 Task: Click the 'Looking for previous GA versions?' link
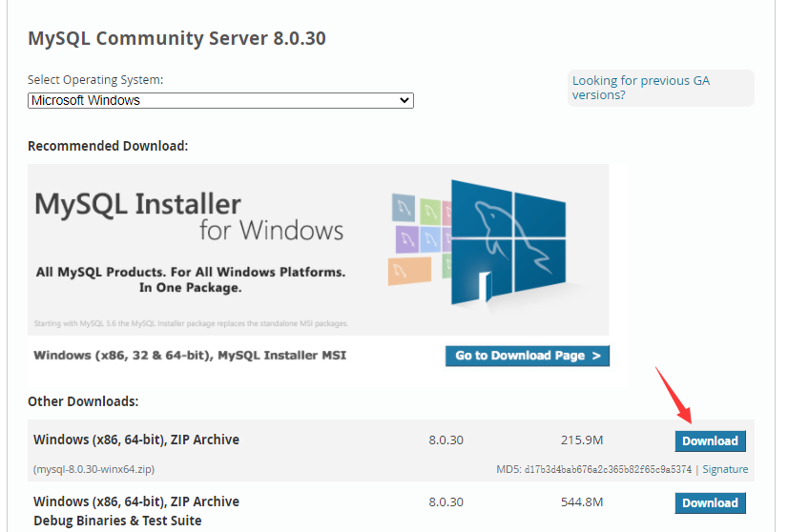tap(641, 88)
